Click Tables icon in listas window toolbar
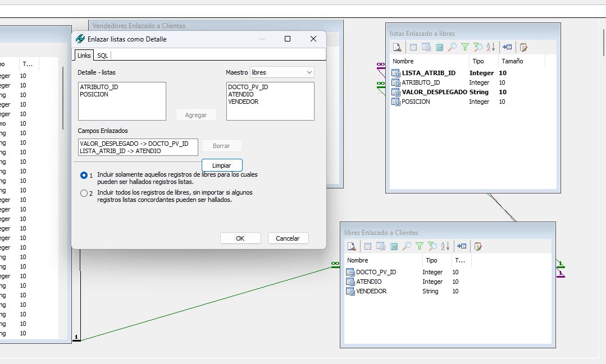Image resolution: width=606 pixels, height=364 pixels. (x=413, y=47)
